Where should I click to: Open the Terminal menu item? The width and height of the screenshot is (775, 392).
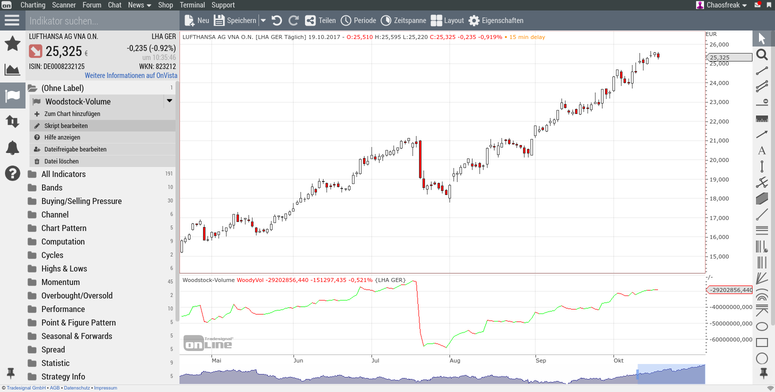click(x=192, y=5)
